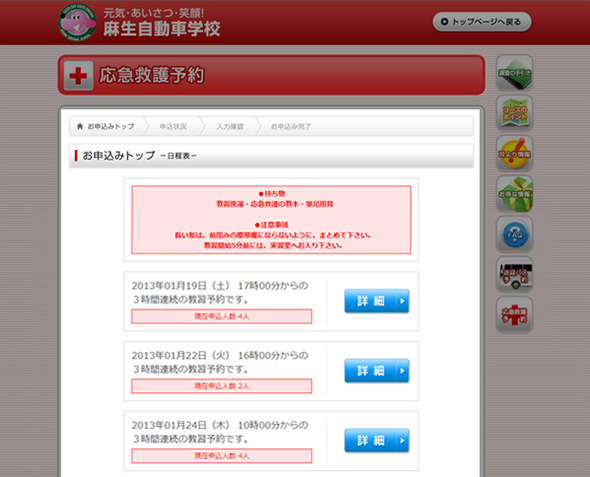Click the pink notice box with 持ち物 info
The image size is (590, 477).
pos(271,220)
